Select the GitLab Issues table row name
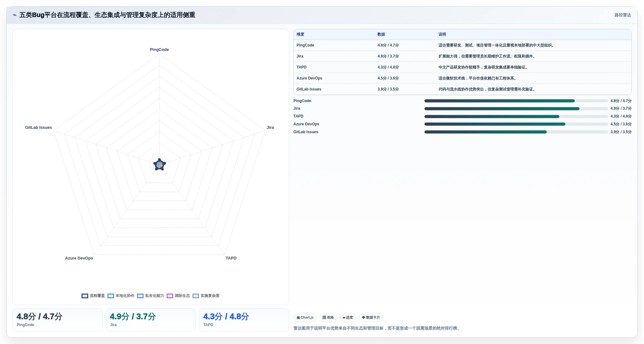This screenshot has width=644, height=344. pos(309,89)
